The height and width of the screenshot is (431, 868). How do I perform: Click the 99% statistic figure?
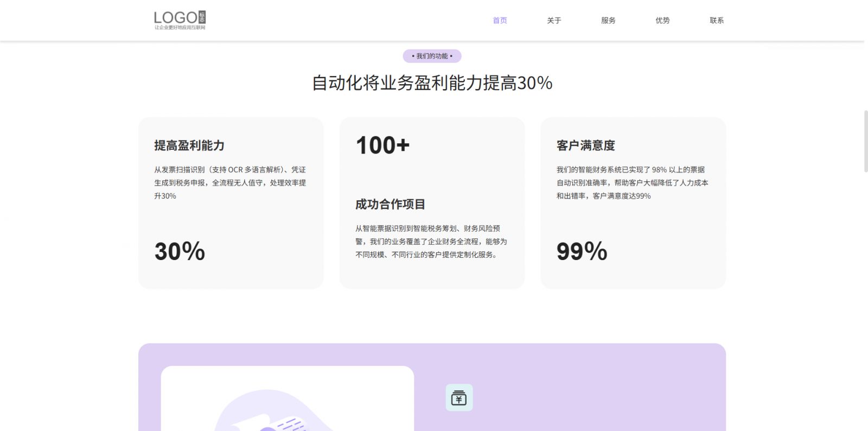tap(582, 251)
